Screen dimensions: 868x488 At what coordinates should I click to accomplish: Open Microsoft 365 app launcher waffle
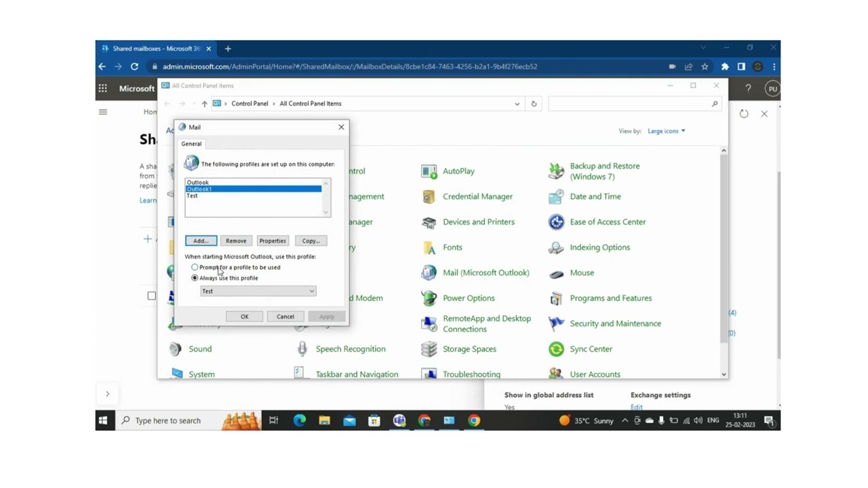tap(103, 88)
